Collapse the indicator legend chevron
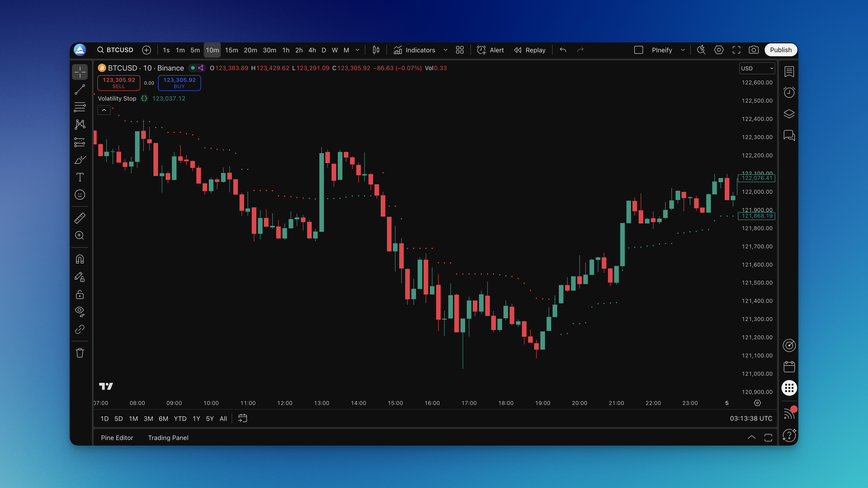 [104, 110]
